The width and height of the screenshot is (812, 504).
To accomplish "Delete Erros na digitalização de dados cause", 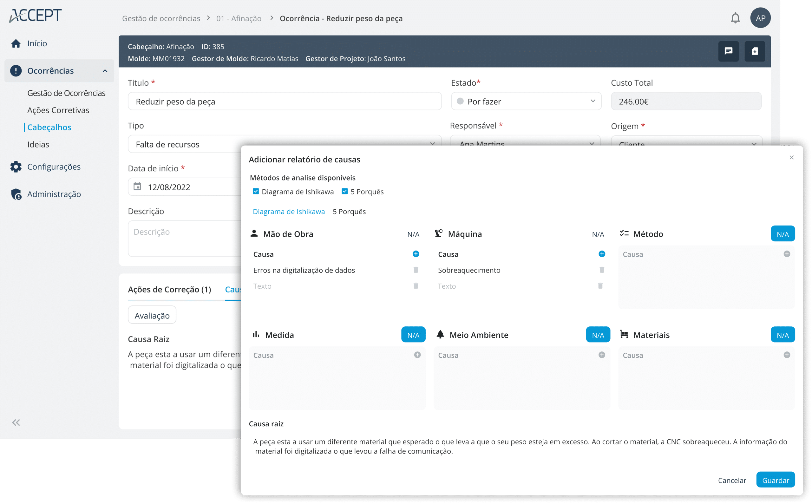I will pos(416,270).
